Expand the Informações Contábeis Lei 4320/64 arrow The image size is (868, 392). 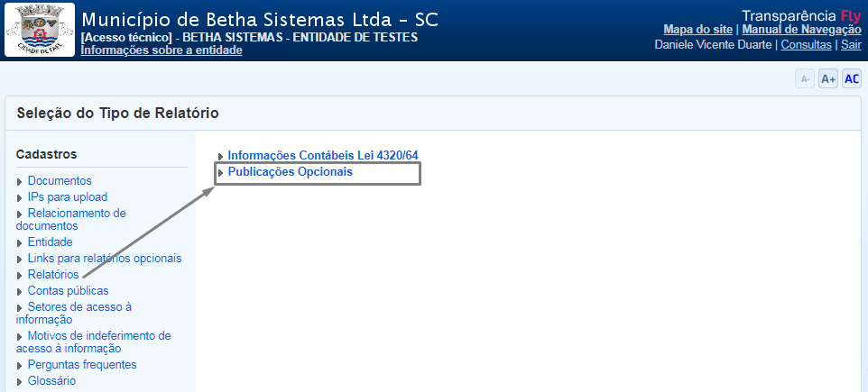click(x=221, y=157)
